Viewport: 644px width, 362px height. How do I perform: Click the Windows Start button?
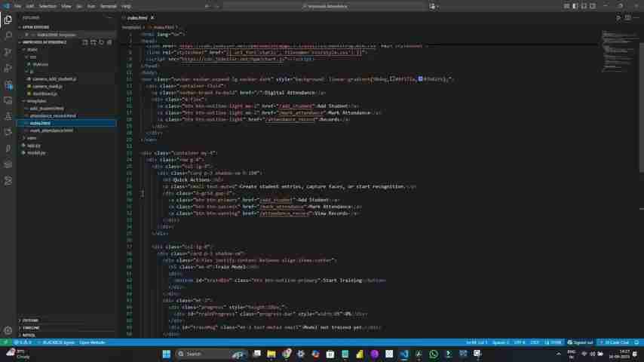click(166, 354)
